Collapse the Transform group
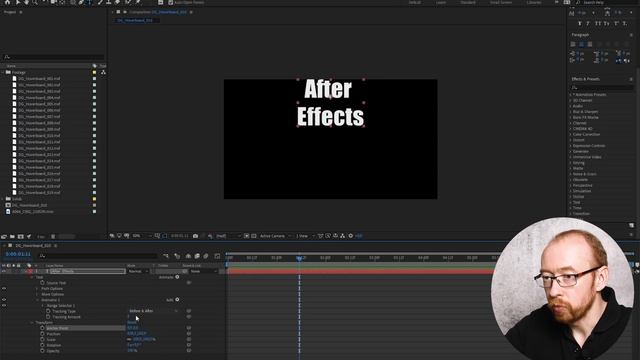 [x=32, y=322]
